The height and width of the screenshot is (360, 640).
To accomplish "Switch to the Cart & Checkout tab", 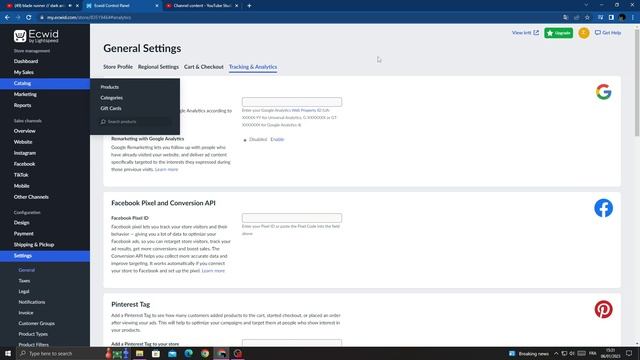I will click(x=204, y=67).
